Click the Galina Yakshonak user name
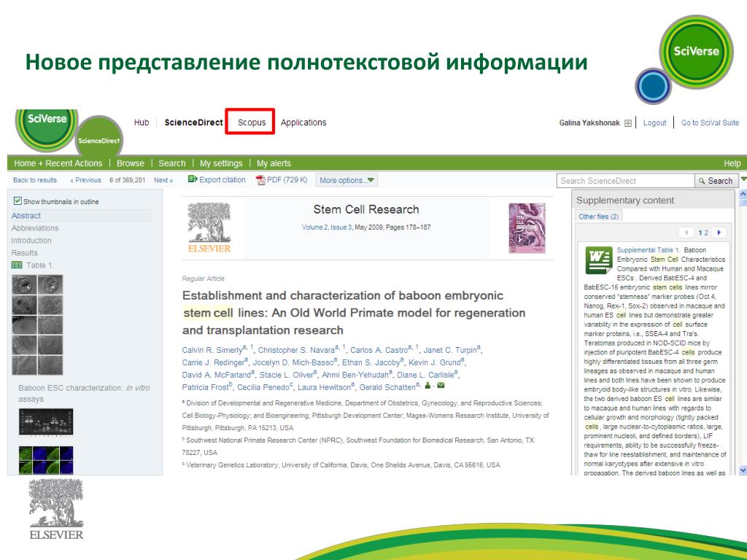The height and width of the screenshot is (560, 747). tap(589, 122)
